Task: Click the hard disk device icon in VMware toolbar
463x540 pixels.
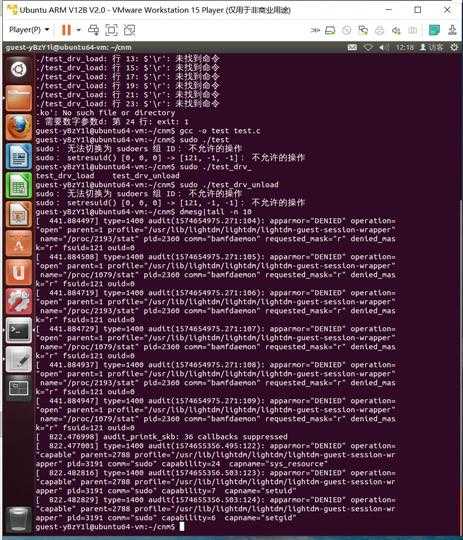Action: [x=330, y=30]
